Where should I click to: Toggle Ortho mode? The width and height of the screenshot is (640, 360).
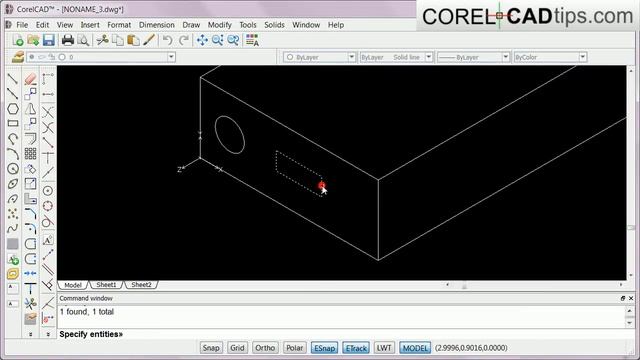pos(265,348)
